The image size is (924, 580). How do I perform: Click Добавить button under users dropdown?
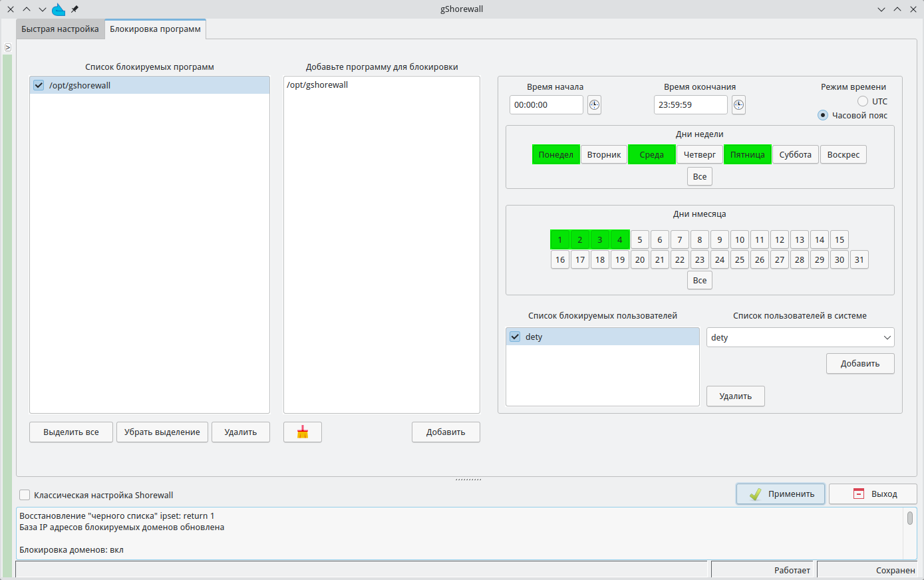tap(860, 364)
